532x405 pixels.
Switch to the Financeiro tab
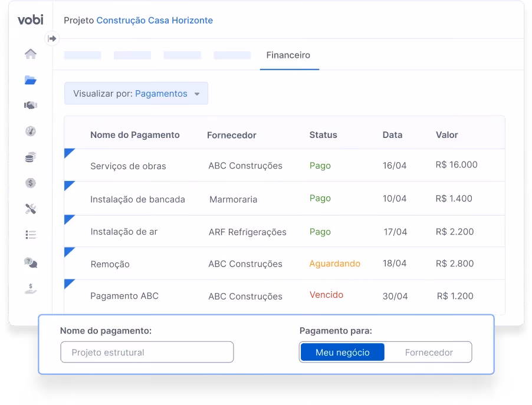tap(288, 55)
